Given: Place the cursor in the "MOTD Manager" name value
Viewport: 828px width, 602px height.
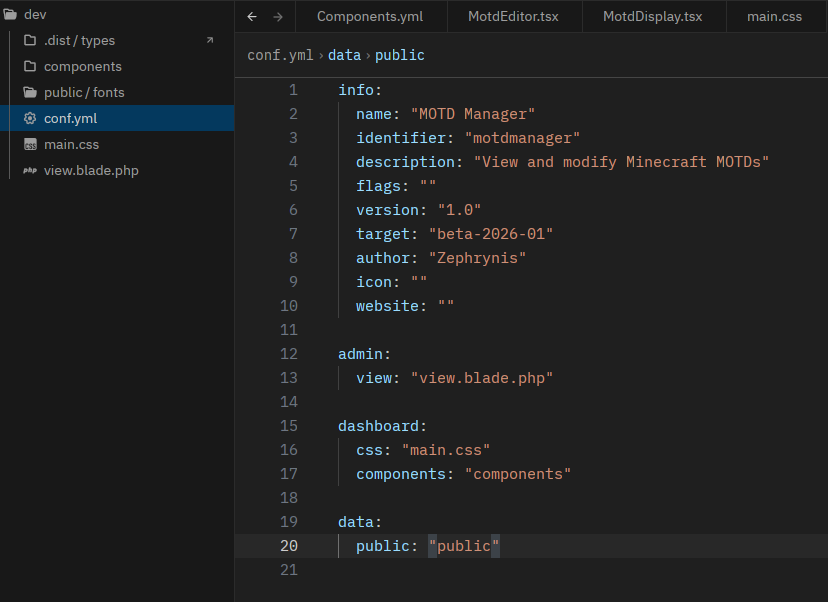Looking at the screenshot, I should (x=472, y=114).
